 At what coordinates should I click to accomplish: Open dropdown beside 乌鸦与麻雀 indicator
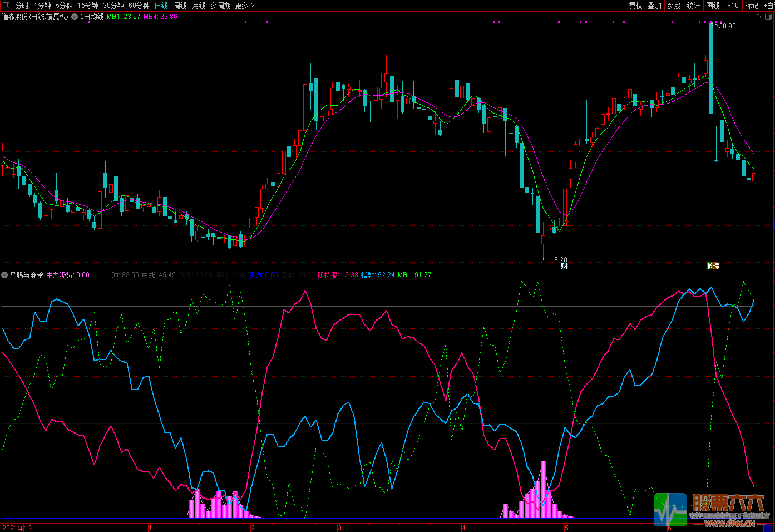5,275
